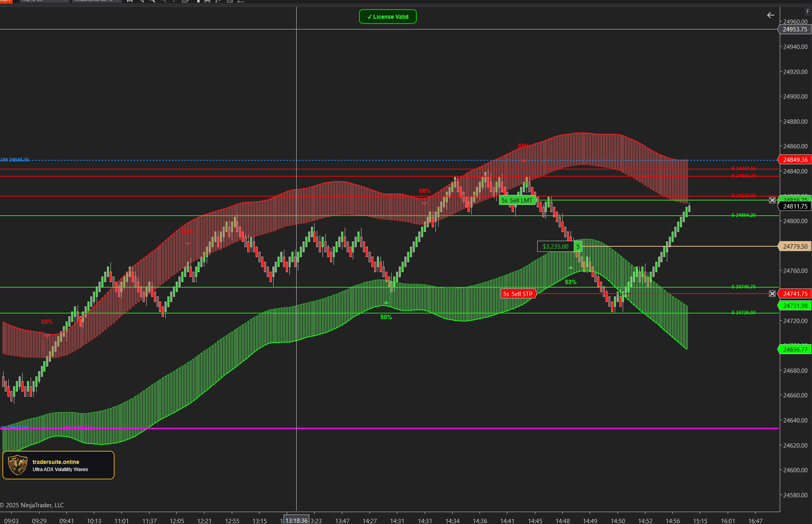Click the R 24820.00 resistance label

pos(744,196)
